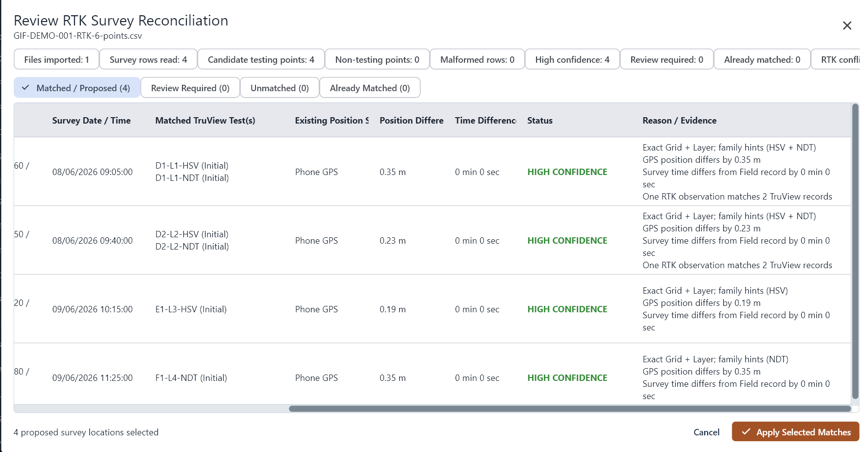
Task: Click the Reason / Evidence column header
Action: 679,120
